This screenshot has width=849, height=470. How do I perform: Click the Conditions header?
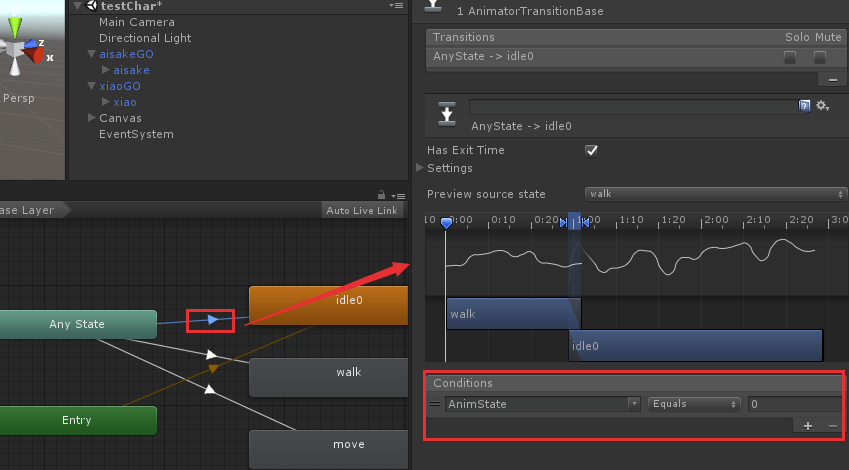[x=636, y=383]
